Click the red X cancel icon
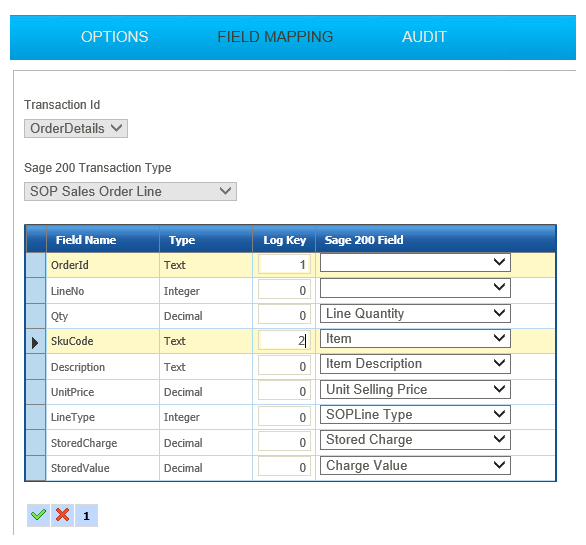The height and width of the screenshot is (545, 586). click(x=62, y=515)
